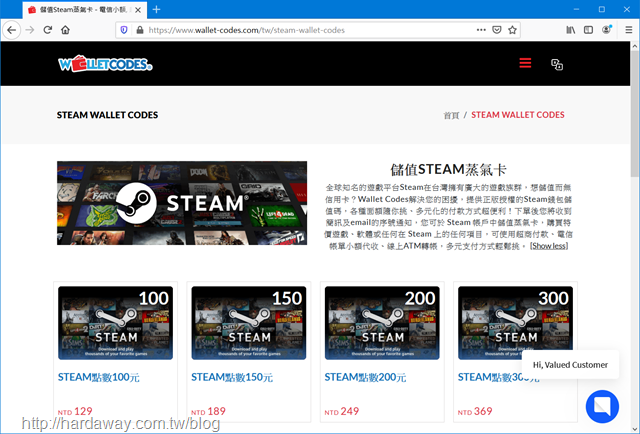This screenshot has height=434, width=640.
Task: Go to 首頁 breadcrumb link
Action: point(451,116)
